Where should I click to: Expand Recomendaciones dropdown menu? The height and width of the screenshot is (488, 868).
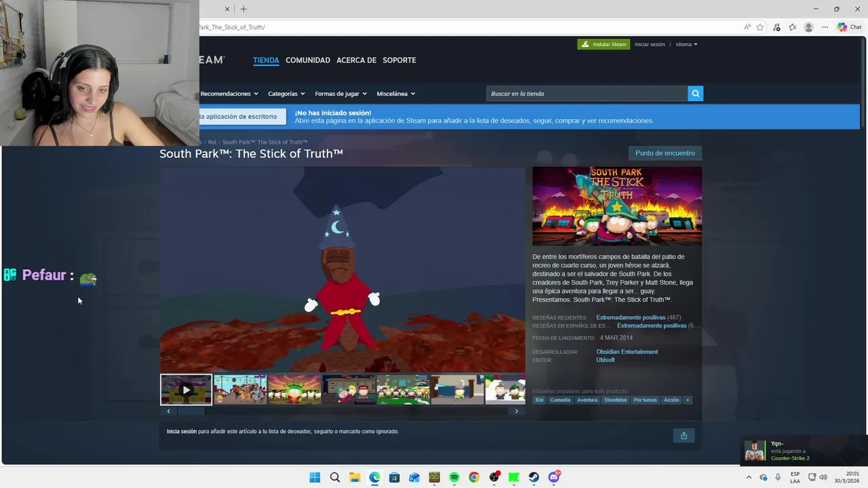pyautogui.click(x=229, y=94)
